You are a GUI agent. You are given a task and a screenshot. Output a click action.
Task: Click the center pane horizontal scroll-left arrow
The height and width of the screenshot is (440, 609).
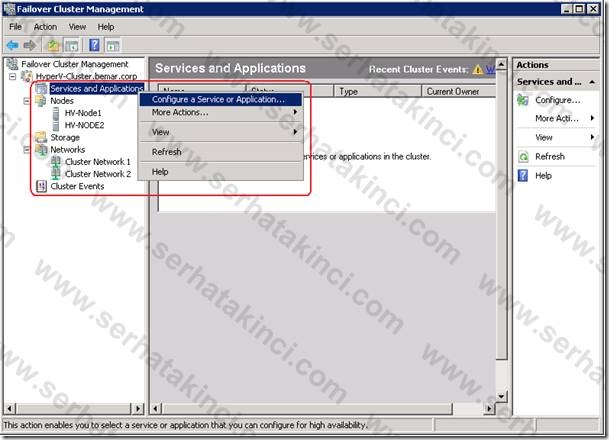coord(156,408)
